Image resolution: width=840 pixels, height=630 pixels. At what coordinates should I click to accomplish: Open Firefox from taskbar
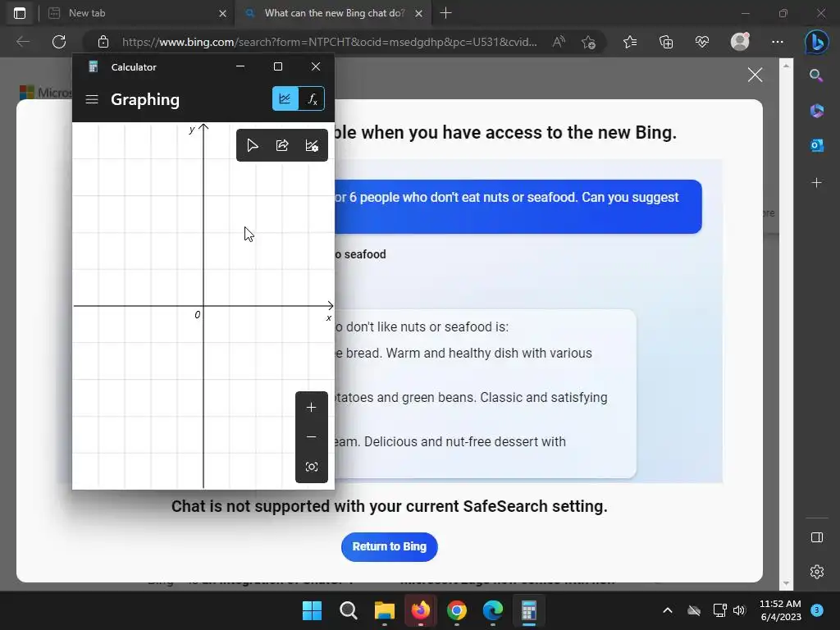click(x=421, y=610)
